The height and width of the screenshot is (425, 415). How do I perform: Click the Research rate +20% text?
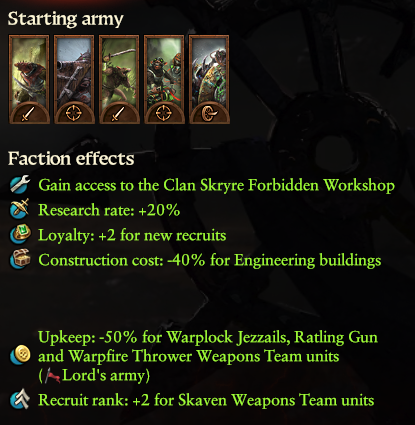pos(109,210)
